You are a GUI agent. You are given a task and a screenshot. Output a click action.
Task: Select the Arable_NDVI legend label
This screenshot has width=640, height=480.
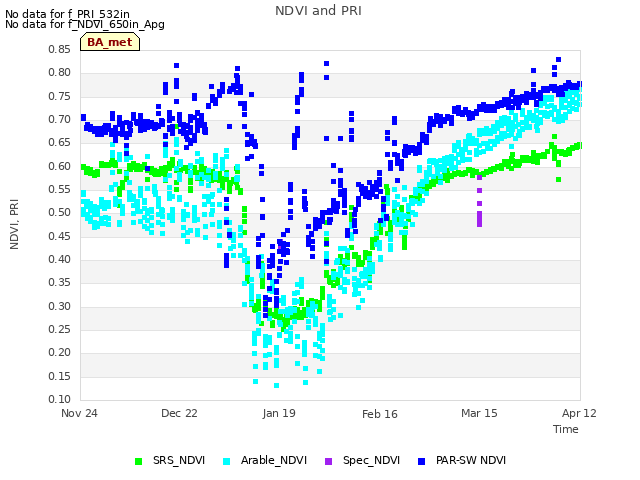click(x=274, y=460)
